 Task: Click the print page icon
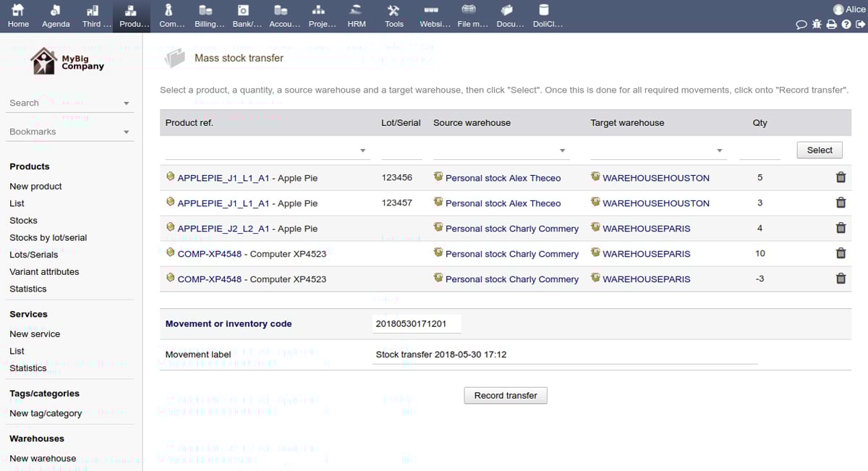(831, 24)
